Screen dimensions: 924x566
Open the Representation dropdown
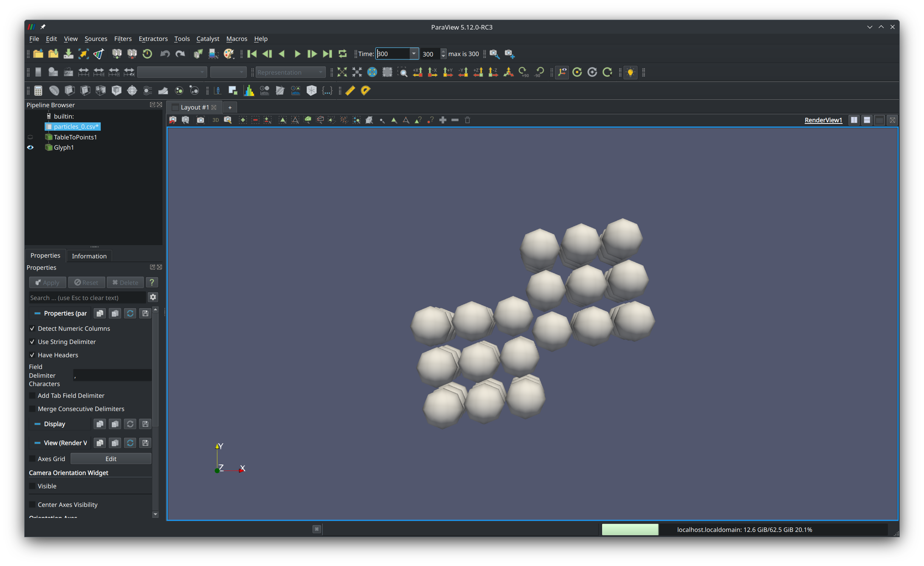290,72
